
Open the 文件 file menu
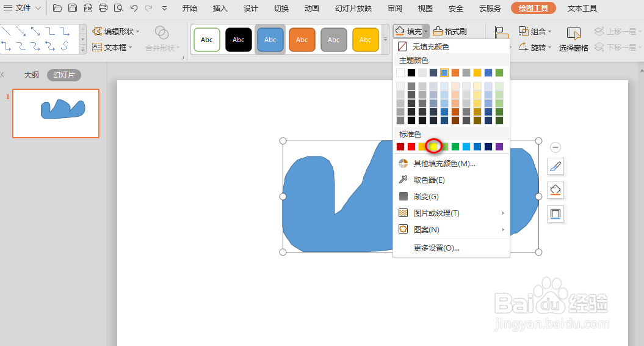pos(22,8)
